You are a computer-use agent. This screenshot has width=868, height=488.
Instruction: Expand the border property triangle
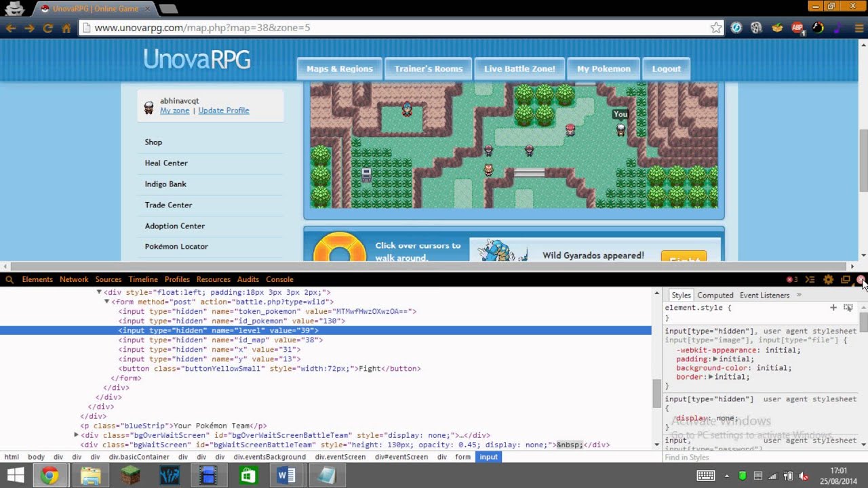pos(710,377)
